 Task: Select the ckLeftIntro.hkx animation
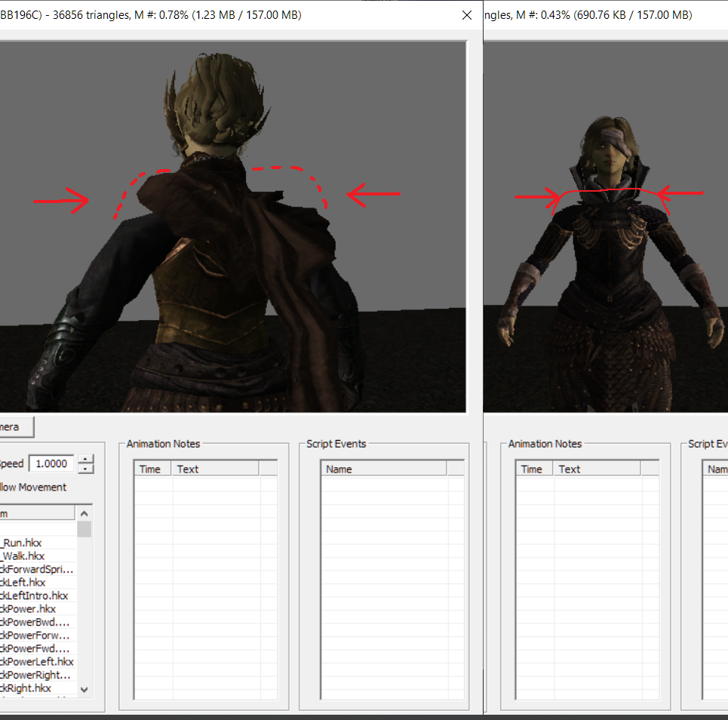38,595
